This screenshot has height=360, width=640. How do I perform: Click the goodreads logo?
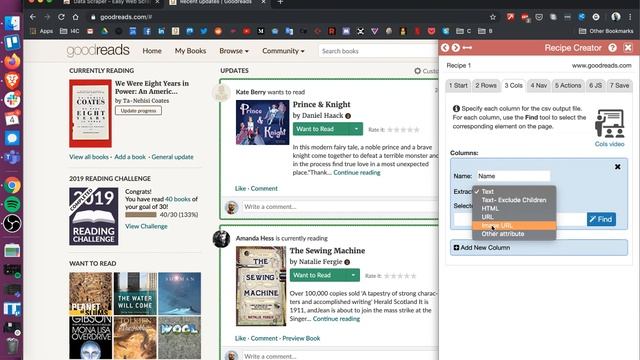click(98, 51)
